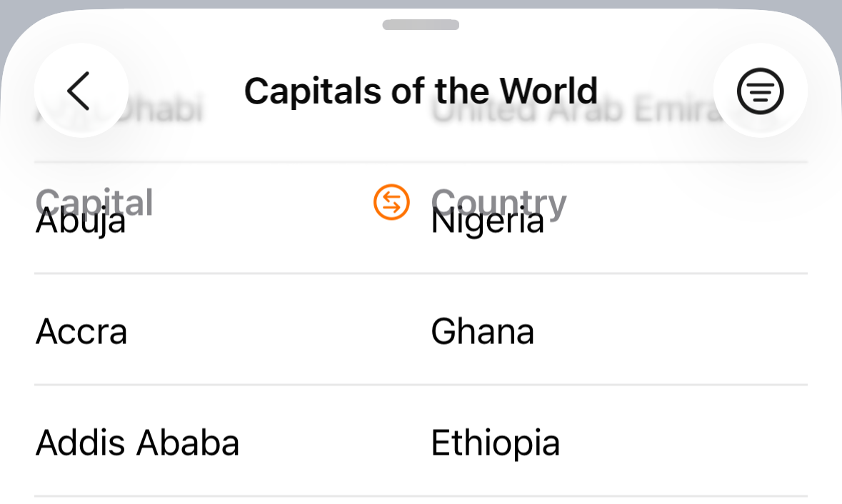
Task: Tap the Capitals of the World title
Action: (x=421, y=91)
